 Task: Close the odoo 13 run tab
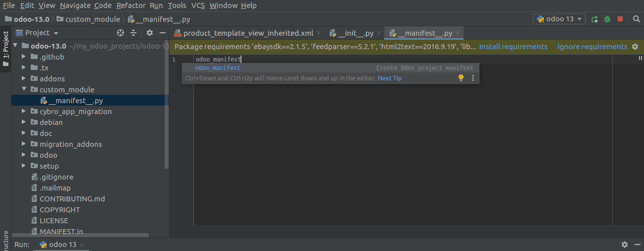click(82, 245)
